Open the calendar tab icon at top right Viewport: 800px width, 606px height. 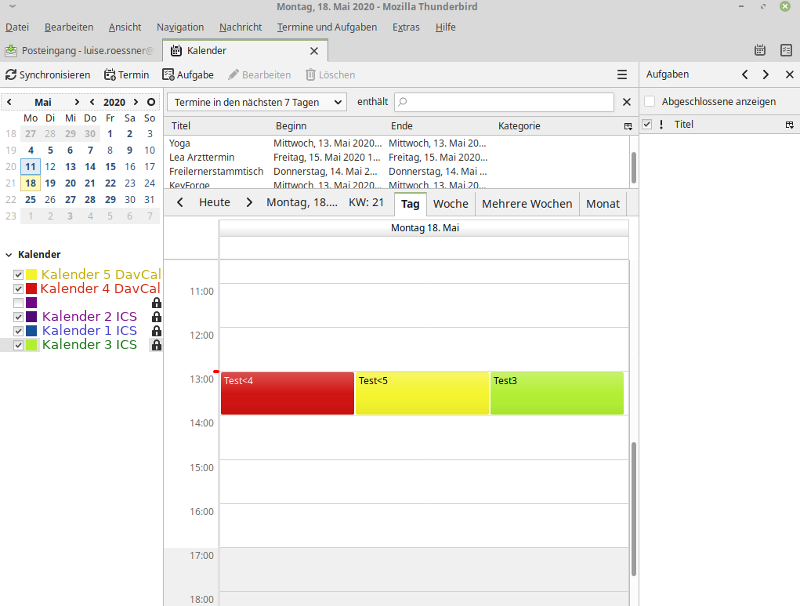tap(760, 50)
